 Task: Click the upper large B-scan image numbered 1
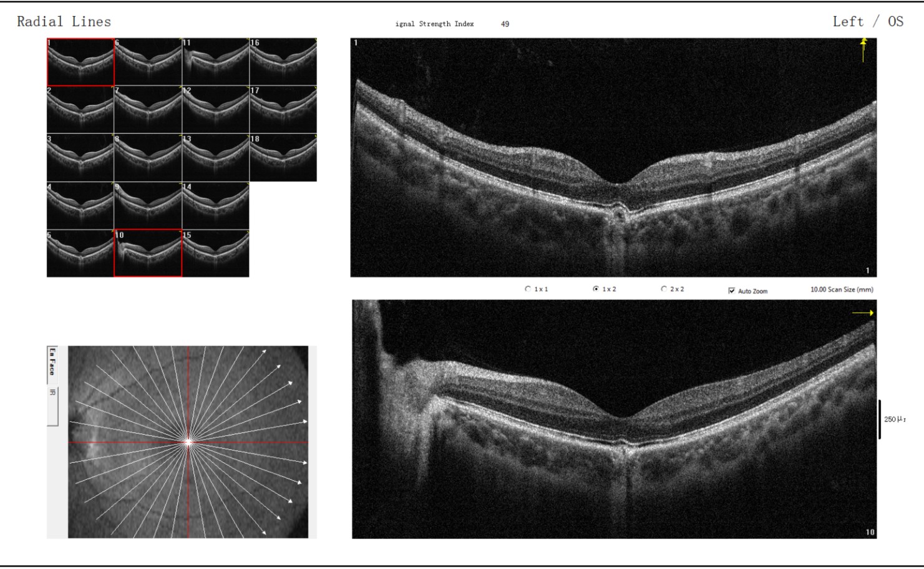(x=613, y=157)
